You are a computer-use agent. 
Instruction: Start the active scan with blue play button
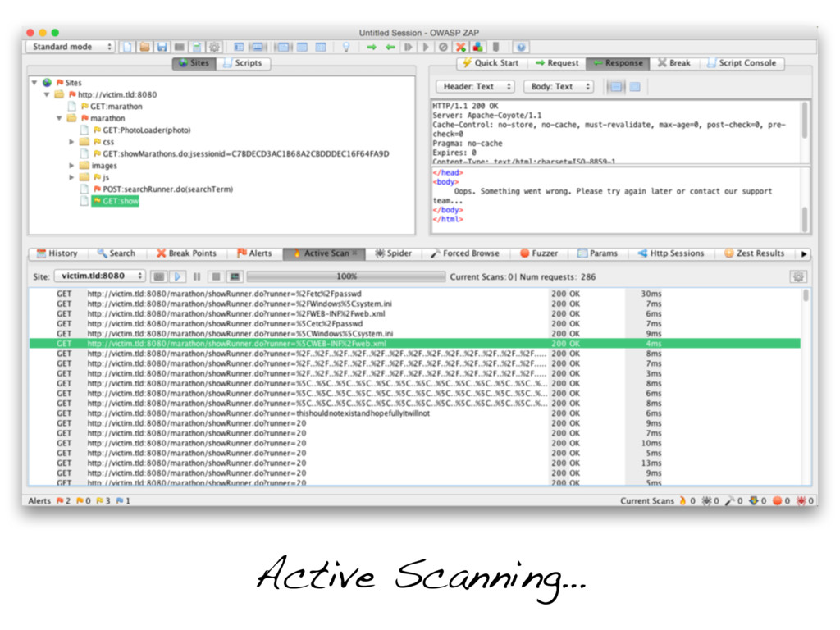(x=177, y=276)
